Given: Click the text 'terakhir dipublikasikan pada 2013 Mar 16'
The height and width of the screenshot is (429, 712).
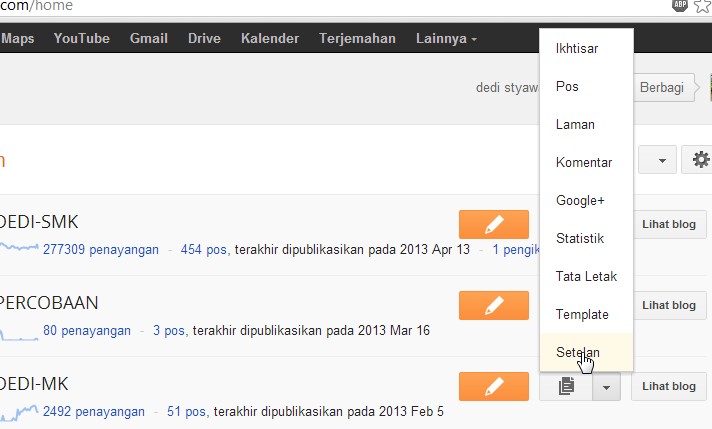Looking at the screenshot, I should pyautogui.click(x=311, y=330).
